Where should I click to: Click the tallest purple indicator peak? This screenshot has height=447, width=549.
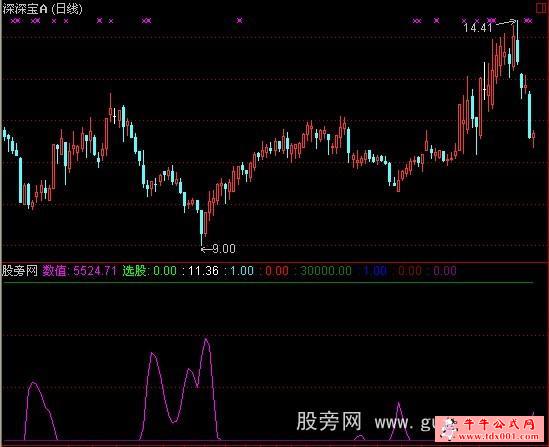tap(206, 340)
